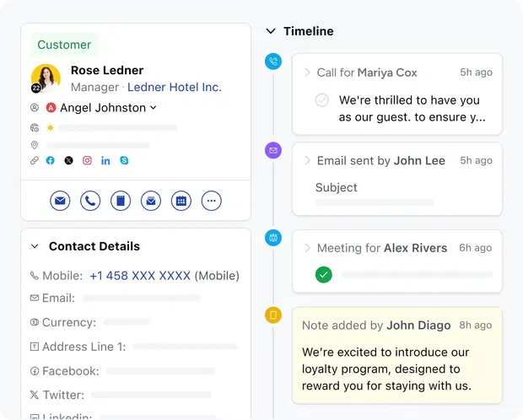Screen dimensions: 523x420
Task: Expand the Email sent by John Lee entry
Action: pyautogui.click(x=308, y=160)
